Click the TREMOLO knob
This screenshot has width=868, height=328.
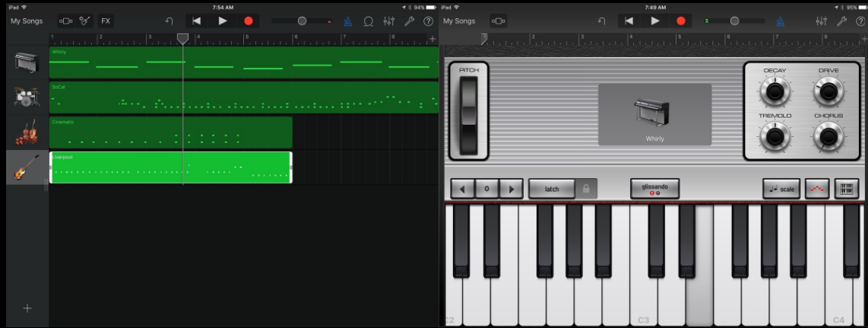(x=775, y=136)
